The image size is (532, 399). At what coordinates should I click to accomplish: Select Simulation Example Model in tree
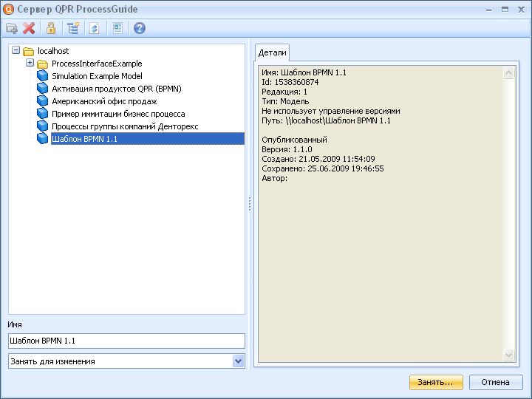click(x=97, y=76)
